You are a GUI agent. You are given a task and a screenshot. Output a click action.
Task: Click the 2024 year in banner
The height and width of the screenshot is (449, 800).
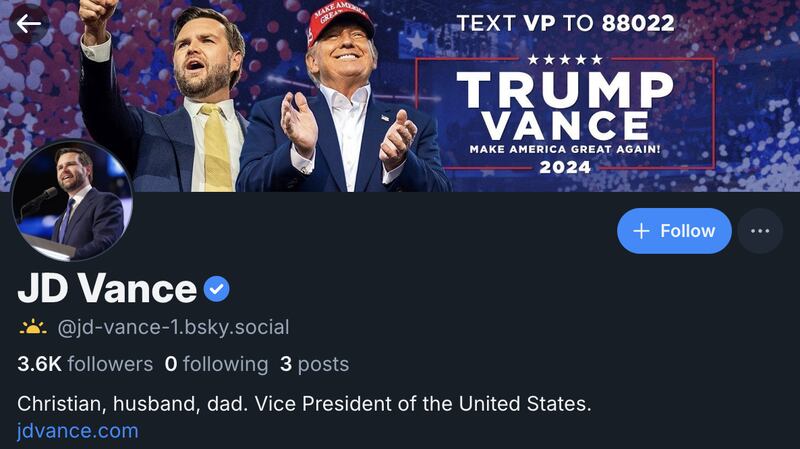[565, 169]
